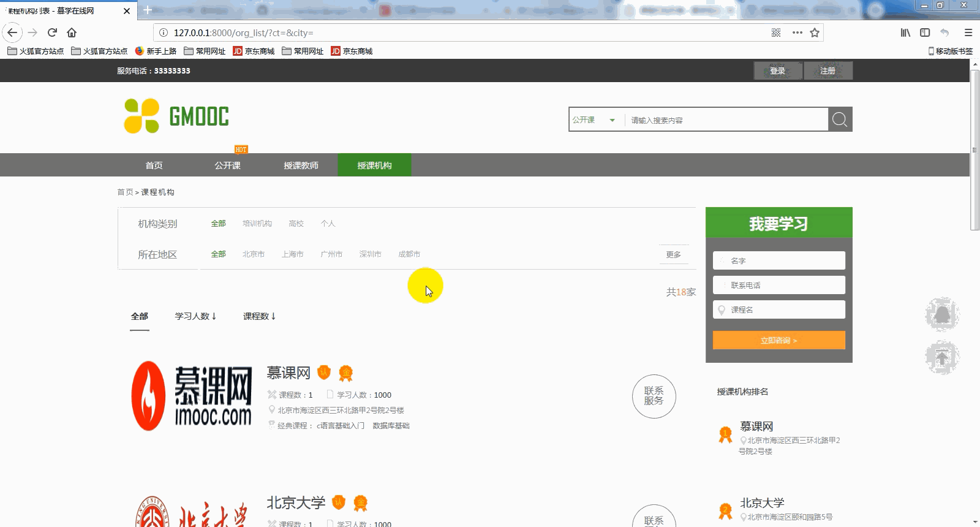Open 首页 in navigation bar

point(154,165)
